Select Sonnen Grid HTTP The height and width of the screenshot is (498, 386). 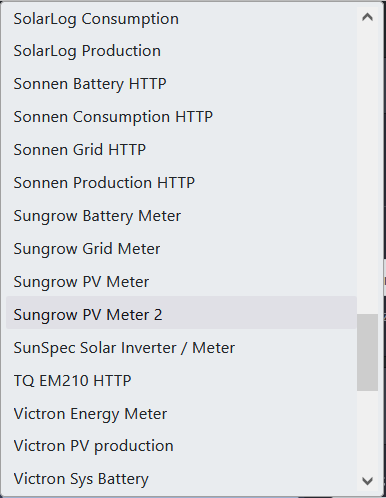181,150
